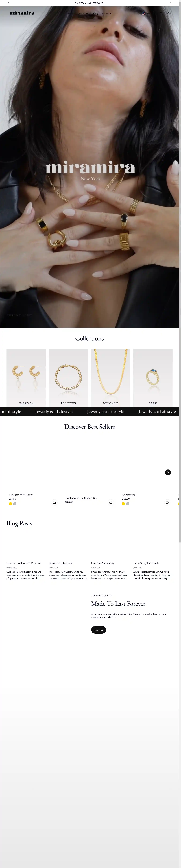Quick add Rinkers Ring to cart

pyautogui.click(x=167, y=502)
